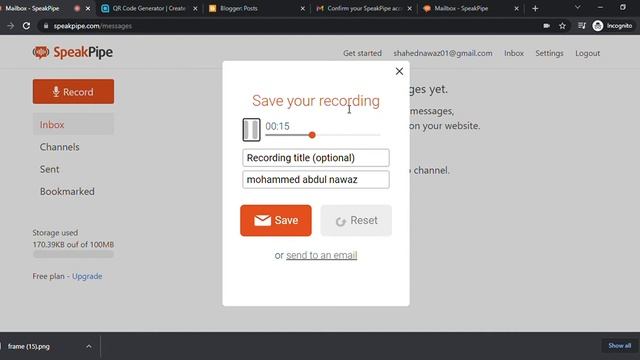This screenshot has height=360, width=640.
Task: Reset the recording
Action: [356, 220]
